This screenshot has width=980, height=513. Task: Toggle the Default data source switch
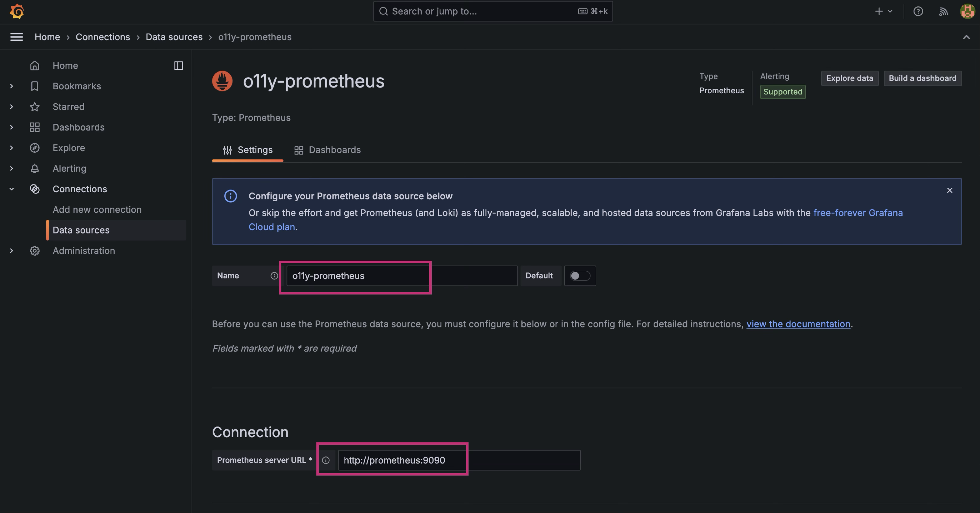580,276
